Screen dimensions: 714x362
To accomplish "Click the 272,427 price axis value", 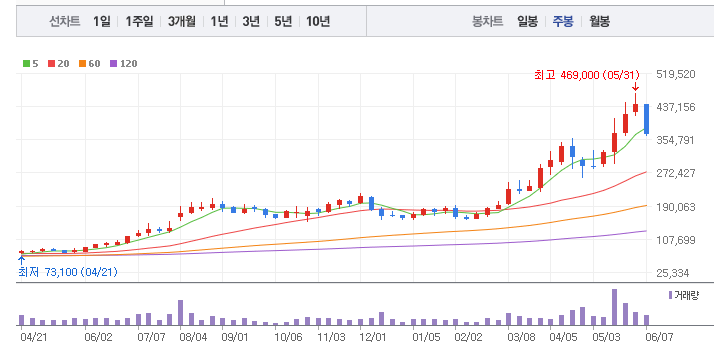I will click(676, 173).
